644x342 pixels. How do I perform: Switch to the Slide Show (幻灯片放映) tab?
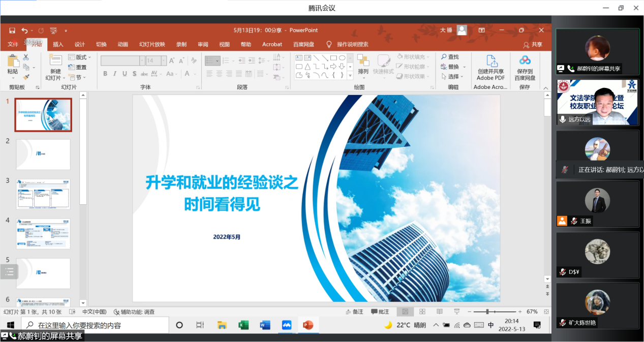click(152, 44)
